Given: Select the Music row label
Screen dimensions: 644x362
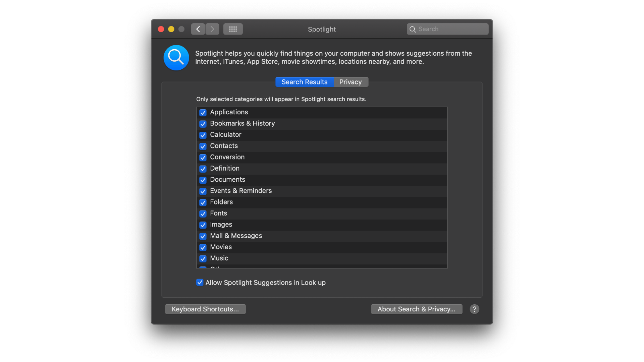Looking at the screenshot, I should click(x=219, y=258).
